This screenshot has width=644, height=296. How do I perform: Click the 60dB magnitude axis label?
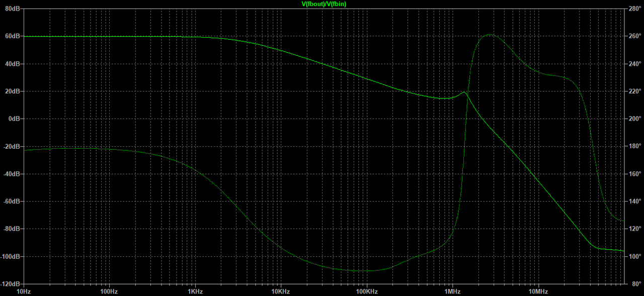tap(12, 36)
